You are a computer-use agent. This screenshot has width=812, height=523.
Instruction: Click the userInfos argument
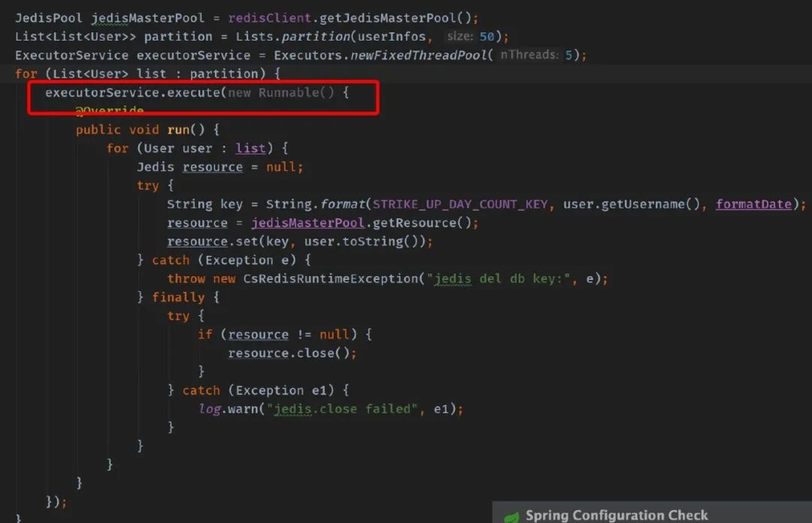[392, 37]
